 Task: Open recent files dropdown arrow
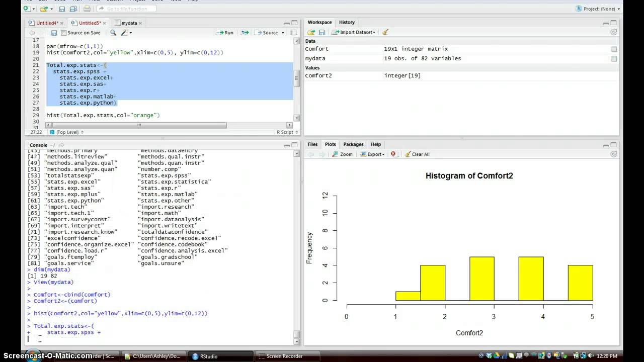[51, 9]
